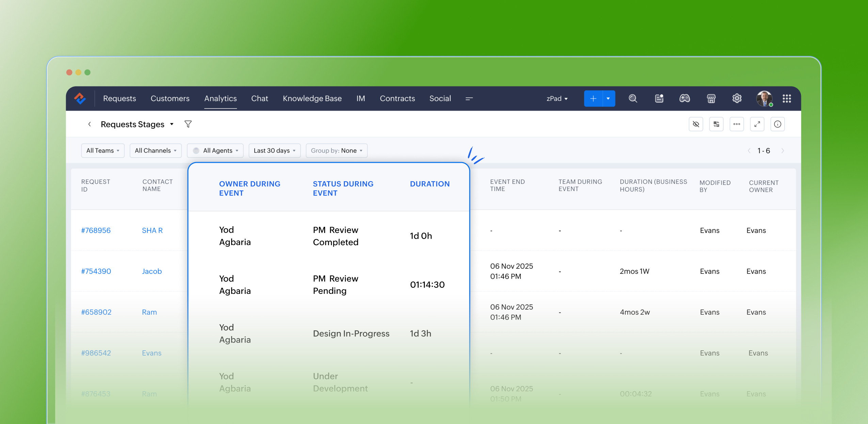Click the game controller icon

pos(685,98)
